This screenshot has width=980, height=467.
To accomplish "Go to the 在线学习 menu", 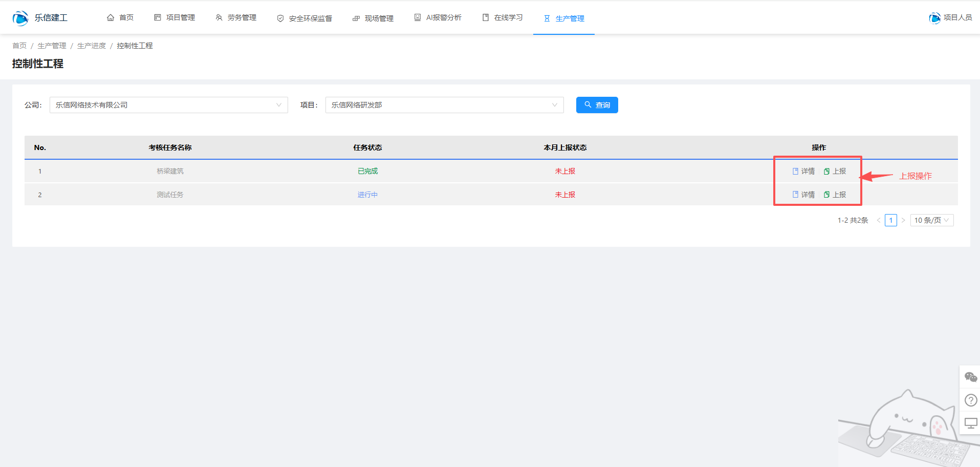I will click(x=503, y=18).
